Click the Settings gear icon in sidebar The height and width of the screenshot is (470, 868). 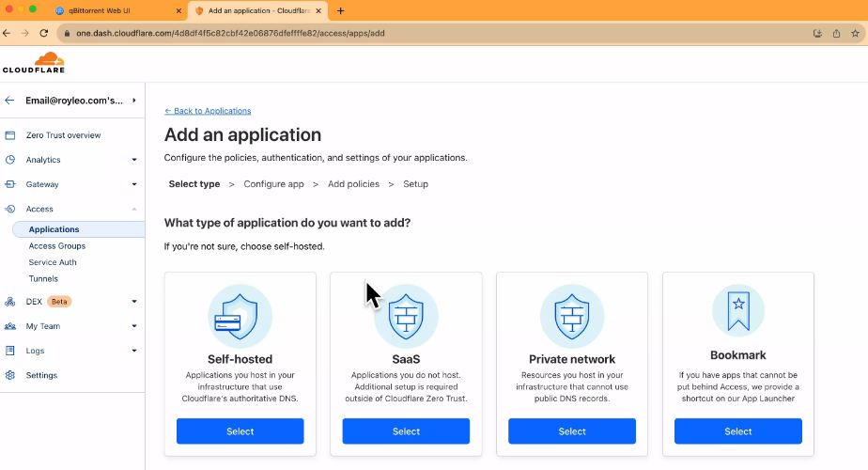[10, 375]
